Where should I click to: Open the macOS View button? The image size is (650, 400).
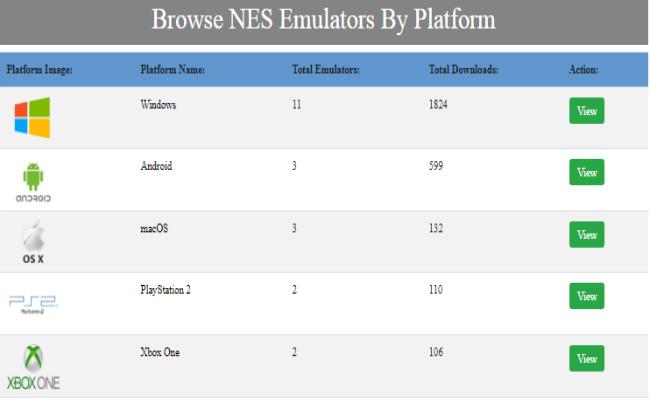587,235
